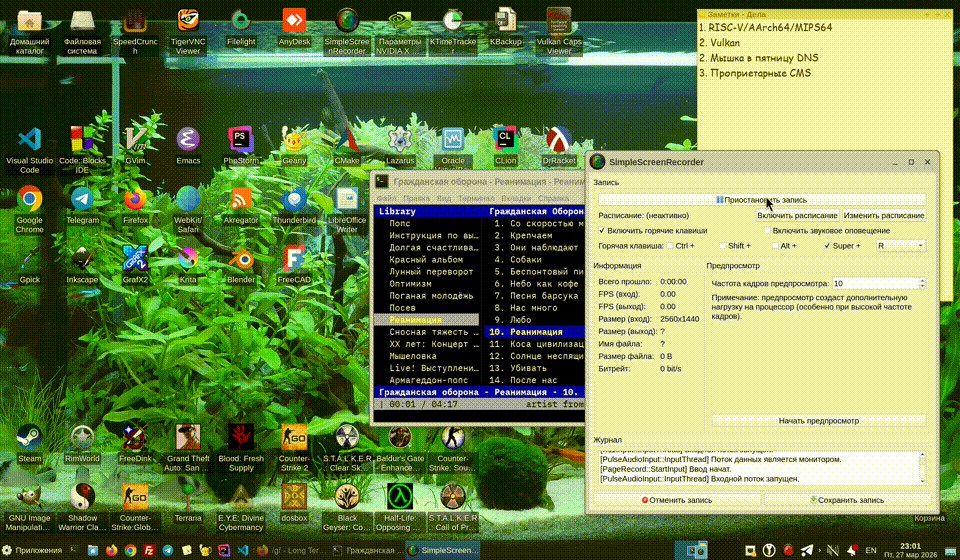Click the Отменить запись button
The image size is (960, 560).
[x=677, y=500]
